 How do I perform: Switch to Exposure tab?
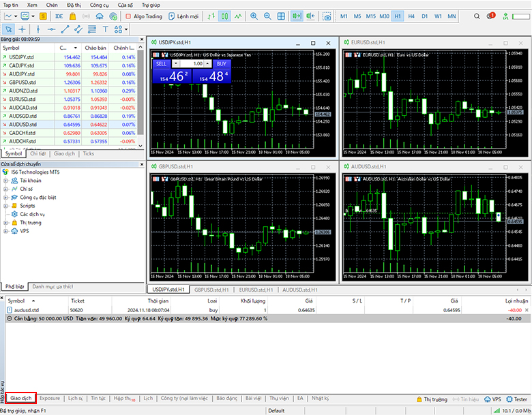(50, 398)
